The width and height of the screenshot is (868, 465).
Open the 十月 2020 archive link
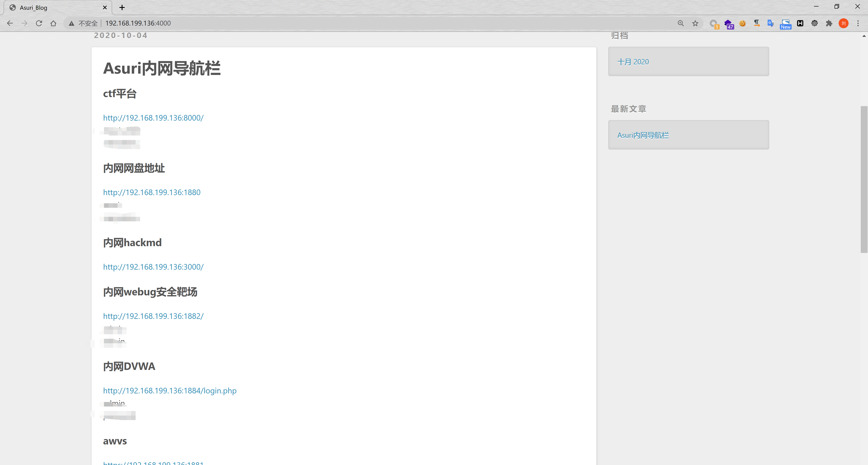tap(632, 62)
